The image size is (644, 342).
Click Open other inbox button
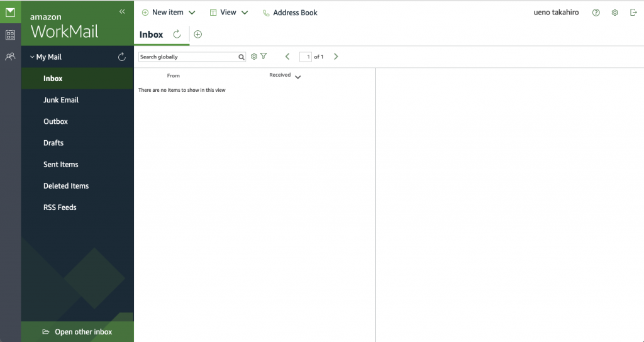[x=77, y=331]
